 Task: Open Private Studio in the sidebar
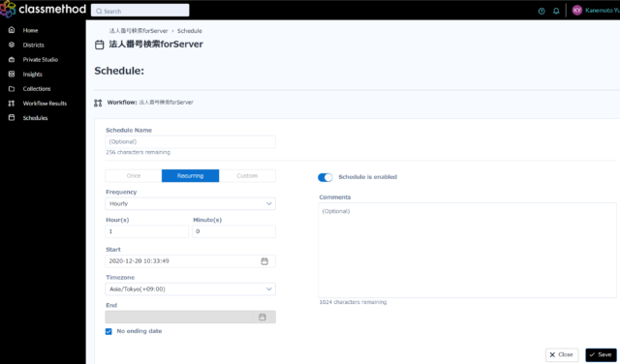point(41,60)
